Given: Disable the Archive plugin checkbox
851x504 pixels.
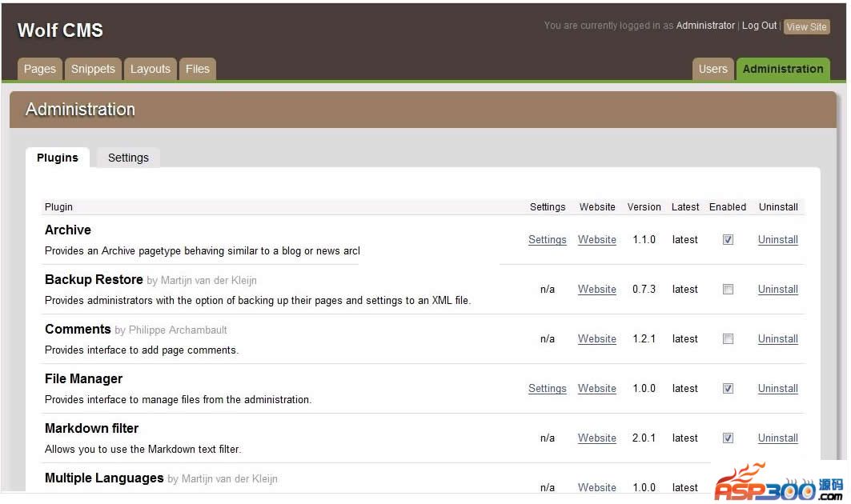Looking at the screenshot, I should [x=728, y=240].
